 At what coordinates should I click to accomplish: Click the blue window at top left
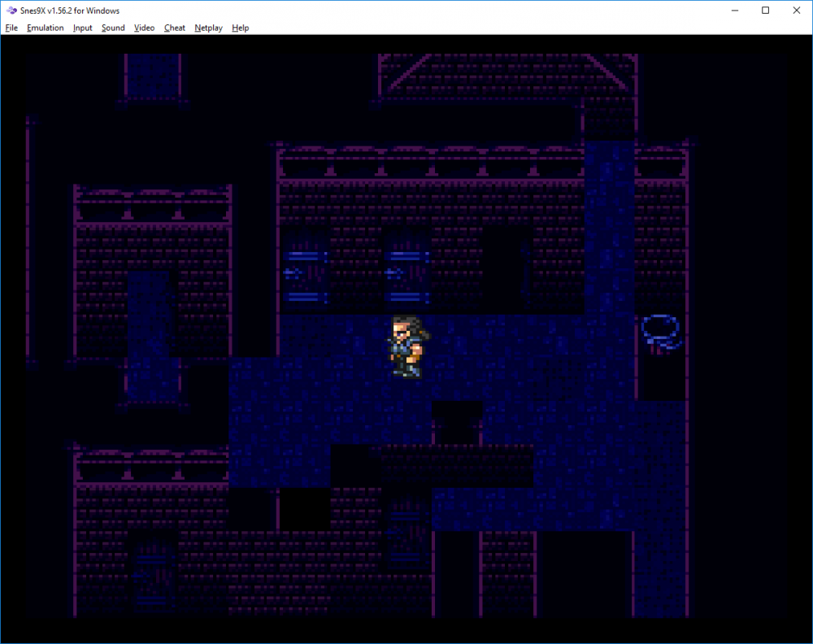pyautogui.click(x=153, y=76)
